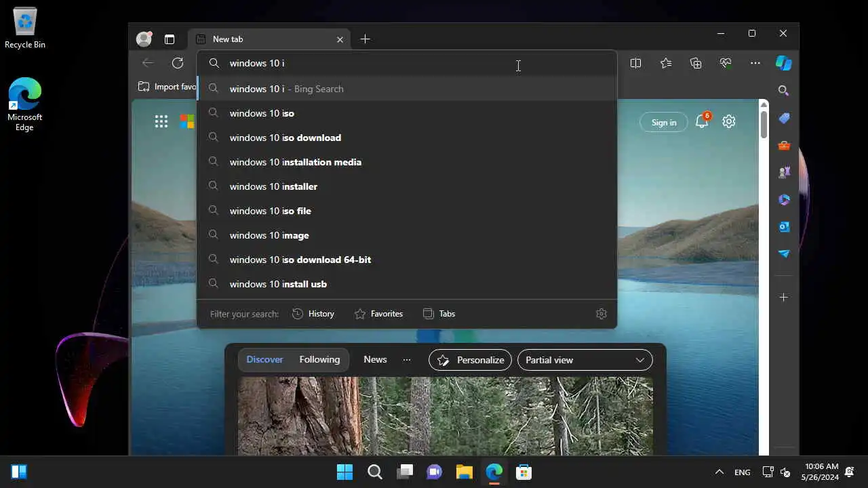Open the Favorites star icon in toolbar
868x488 pixels.
coord(666,63)
